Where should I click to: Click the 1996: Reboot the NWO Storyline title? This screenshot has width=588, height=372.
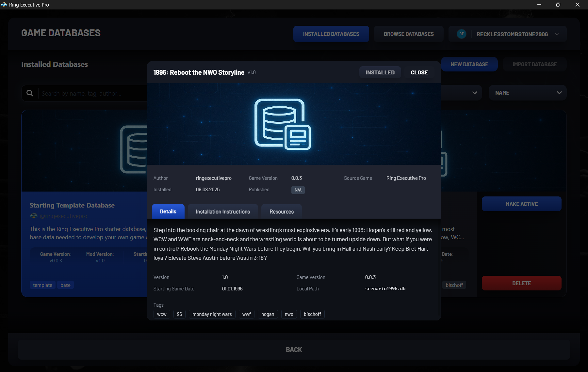199,72
